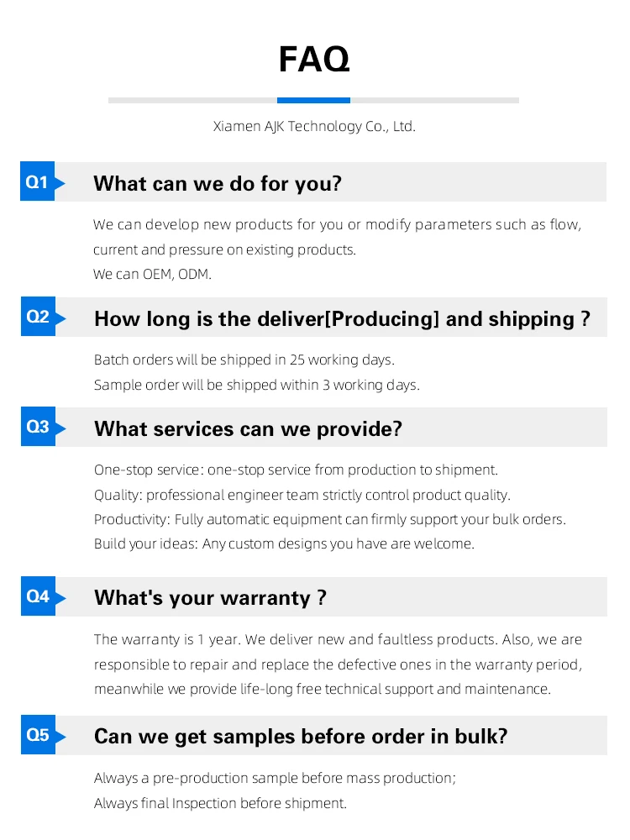Screen dimensions: 630x840
Task: Select the Q5 badge icon
Action: (39, 735)
